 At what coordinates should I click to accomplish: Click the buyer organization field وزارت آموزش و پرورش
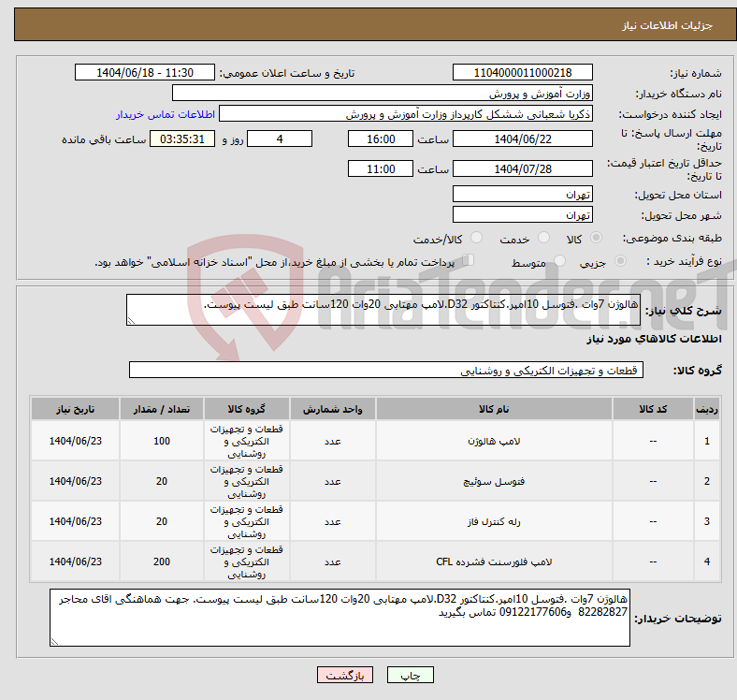coord(383,94)
